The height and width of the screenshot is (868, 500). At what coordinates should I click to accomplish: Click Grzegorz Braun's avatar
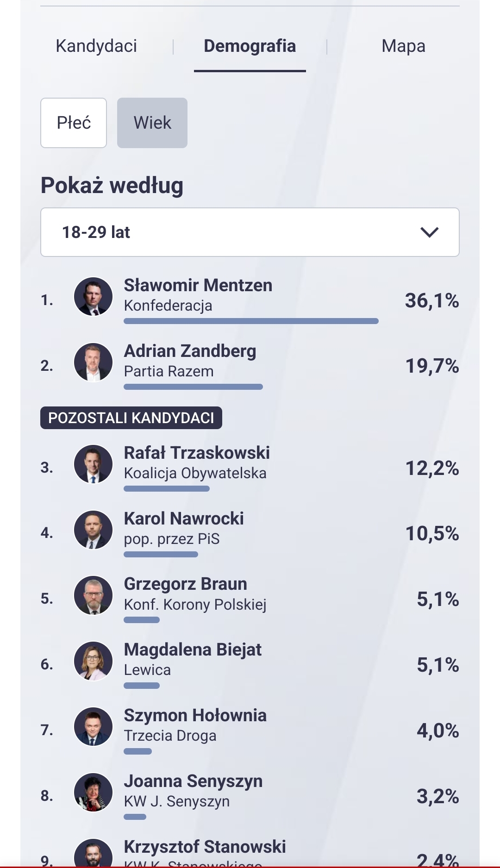(x=93, y=595)
